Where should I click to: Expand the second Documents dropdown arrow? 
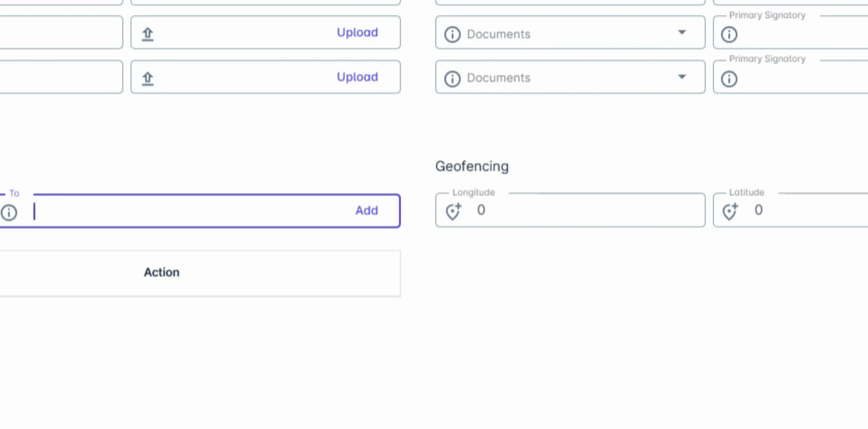pyautogui.click(x=682, y=77)
